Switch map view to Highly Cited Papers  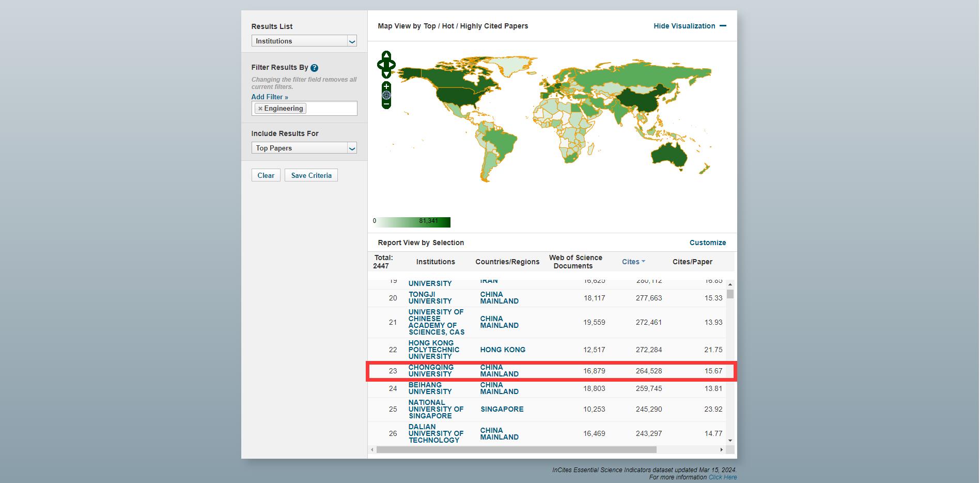[x=494, y=26]
